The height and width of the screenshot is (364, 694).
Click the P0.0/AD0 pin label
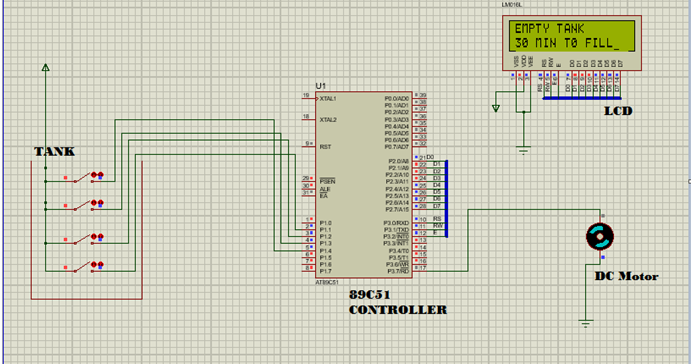(x=397, y=98)
